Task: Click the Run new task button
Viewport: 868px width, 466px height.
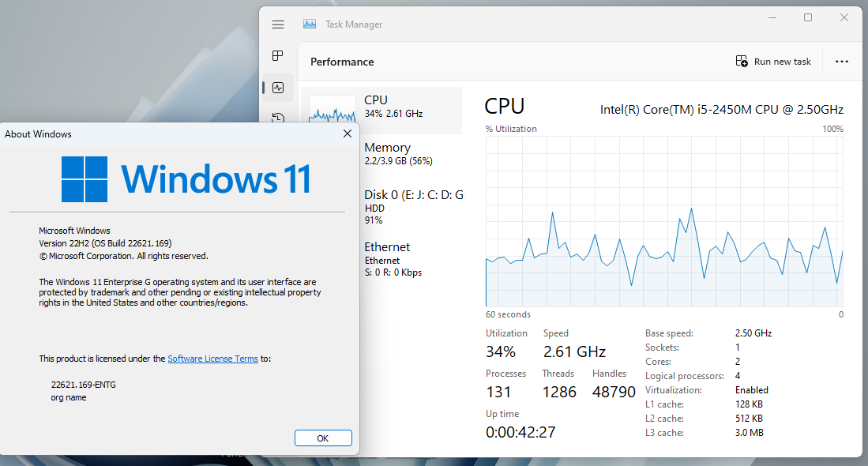Action: tap(773, 62)
